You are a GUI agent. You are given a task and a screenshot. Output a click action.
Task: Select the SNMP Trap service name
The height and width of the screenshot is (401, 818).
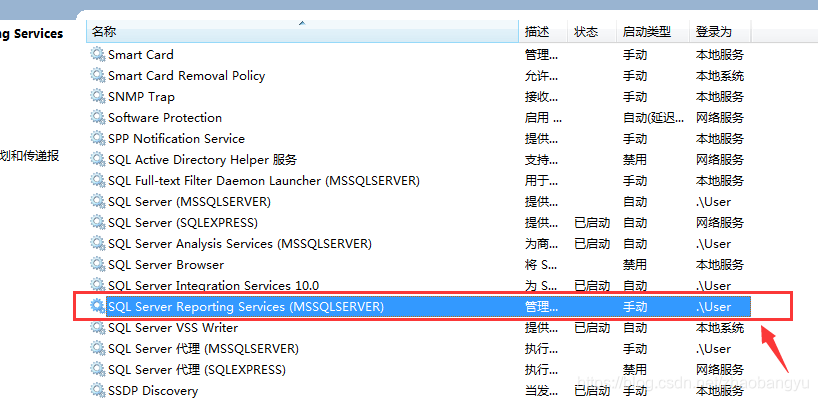[x=141, y=97]
